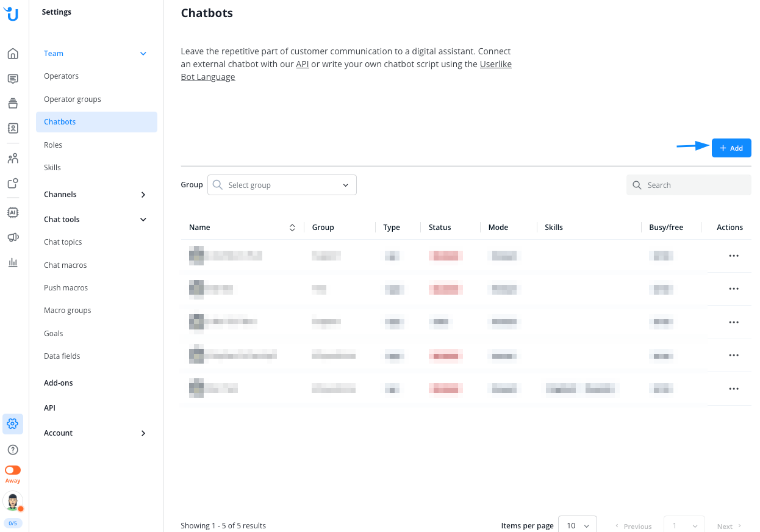Open the Items per page dropdown
The image size is (760, 532).
coord(577,525)
